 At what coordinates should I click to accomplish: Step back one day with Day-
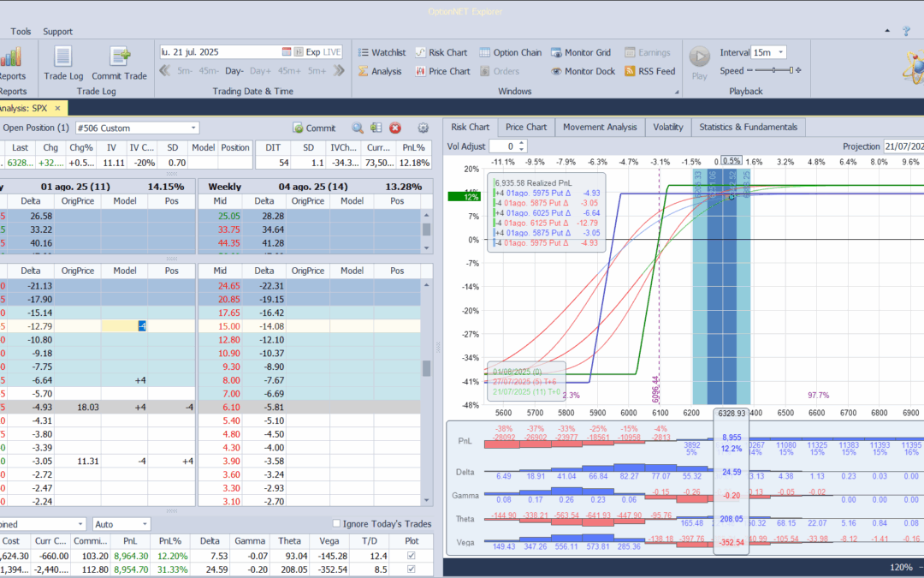[234, 71]
